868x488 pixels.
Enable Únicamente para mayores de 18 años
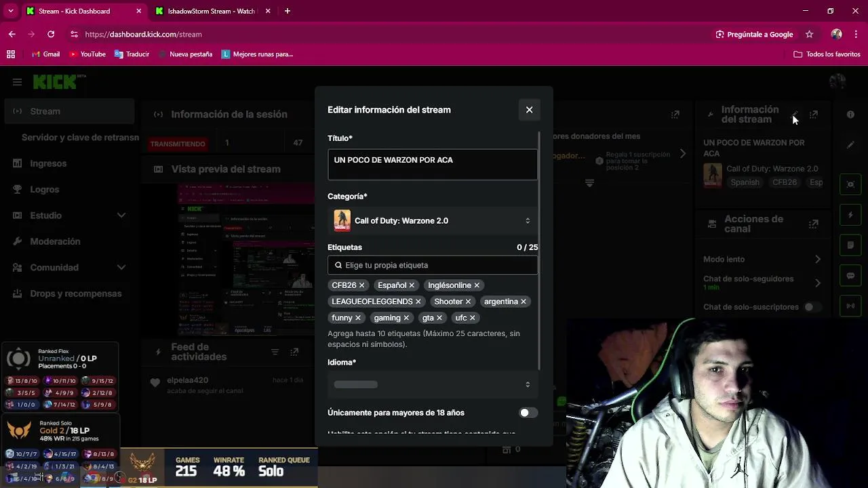click(528, 413)
